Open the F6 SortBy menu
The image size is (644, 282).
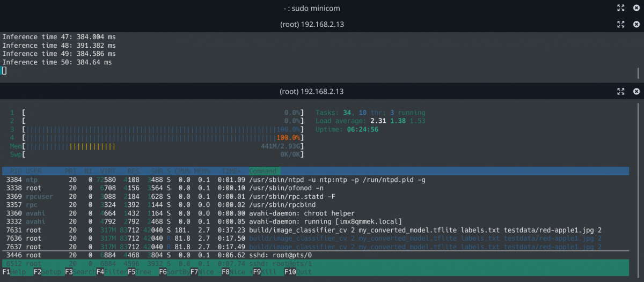[172, 272]
